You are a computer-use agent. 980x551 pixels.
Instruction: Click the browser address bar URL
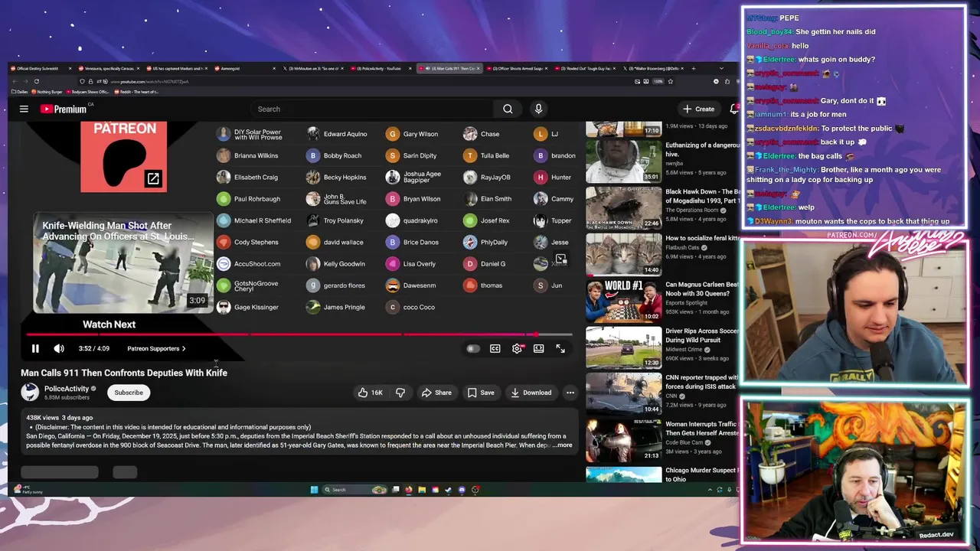point(149,81)
